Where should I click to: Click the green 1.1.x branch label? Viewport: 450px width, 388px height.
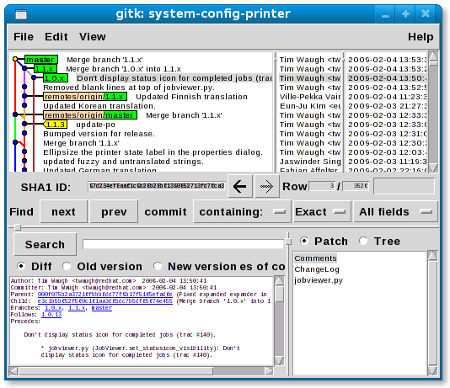[45, 69]
